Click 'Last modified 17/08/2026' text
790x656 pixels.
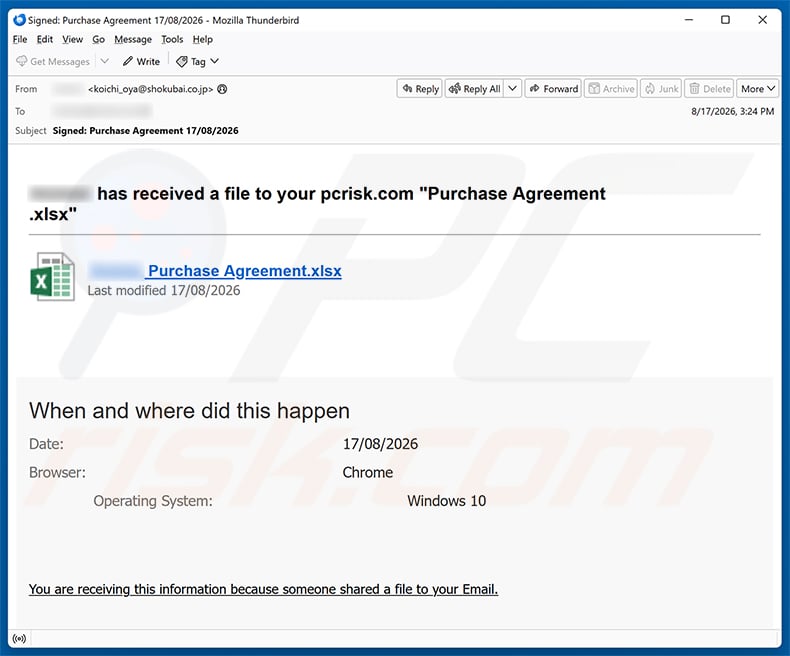point(164,291)
